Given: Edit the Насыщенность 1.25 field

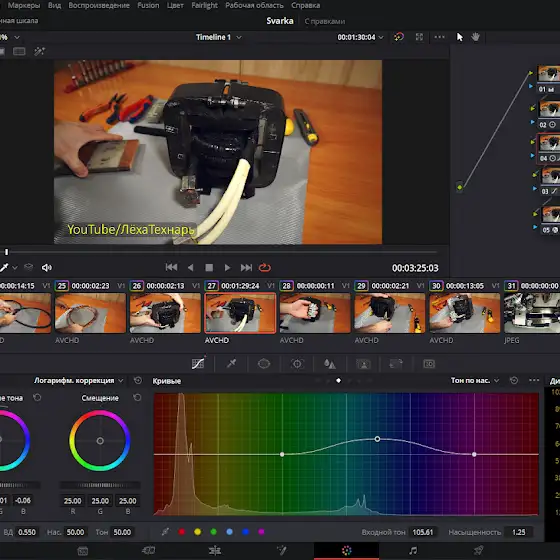Looking at the screenshot, I should pos(519,532).
